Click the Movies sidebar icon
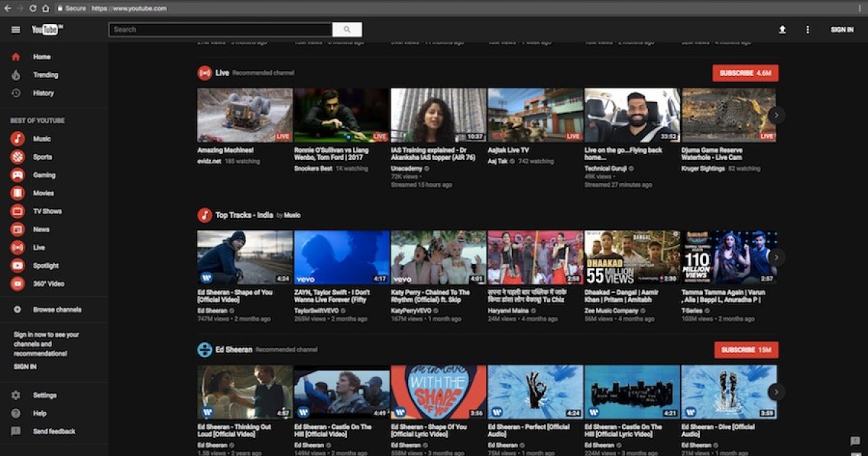868x456 pixels. (17, 193)
